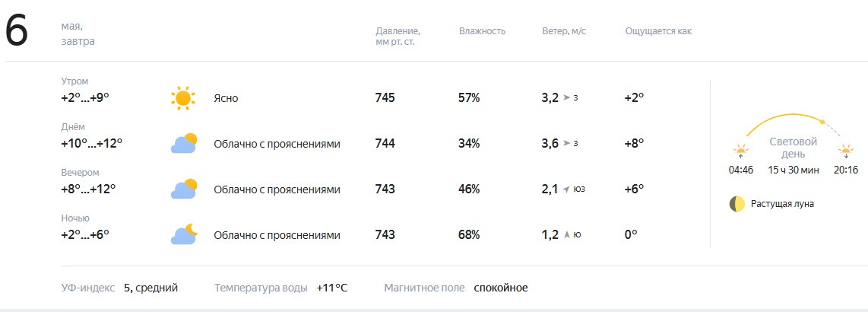
Task: Click the УФ-индекс value 5, средний
Action: tap(150, 288)
